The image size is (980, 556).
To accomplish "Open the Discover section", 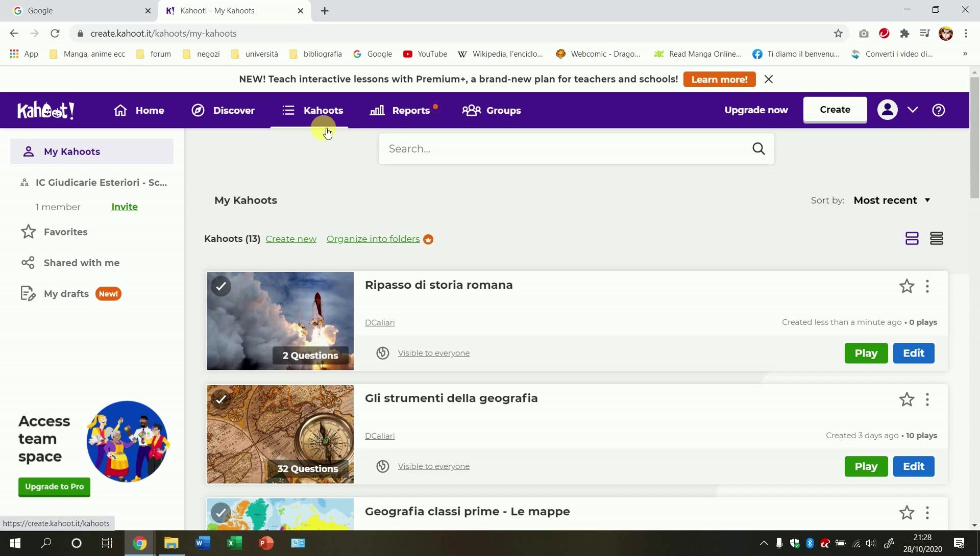I will click(x=223, y=110).
